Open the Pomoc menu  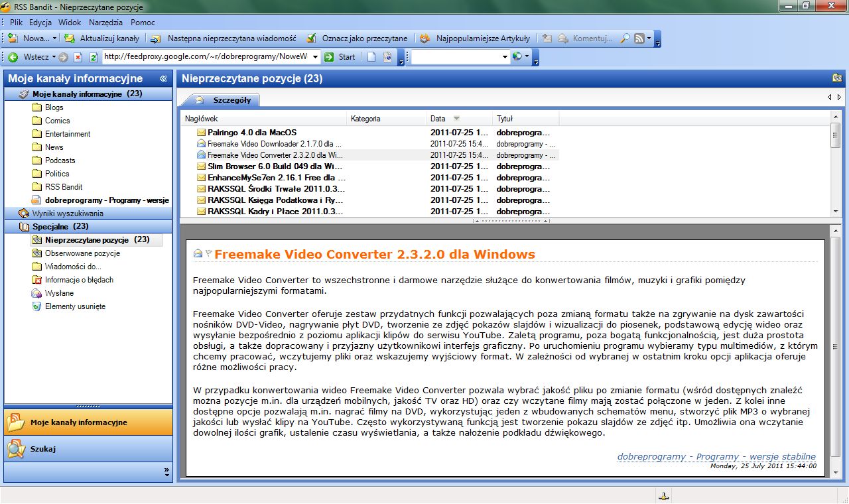143,22
